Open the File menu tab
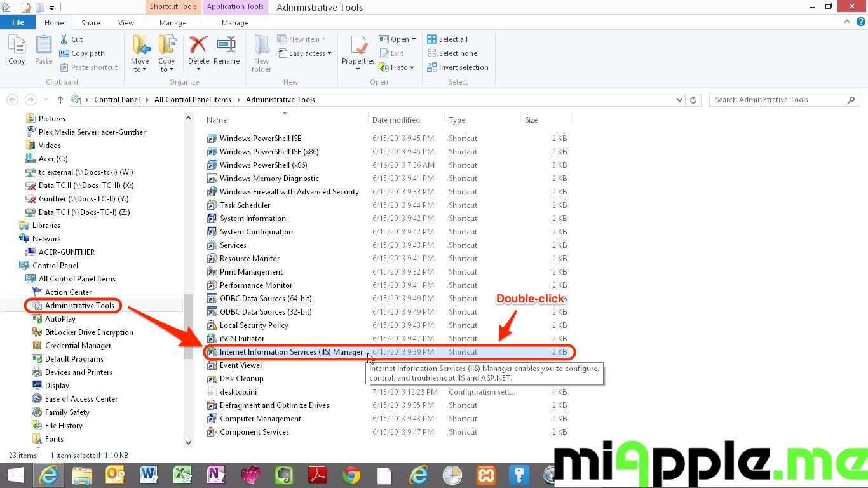 pos(18,22)
